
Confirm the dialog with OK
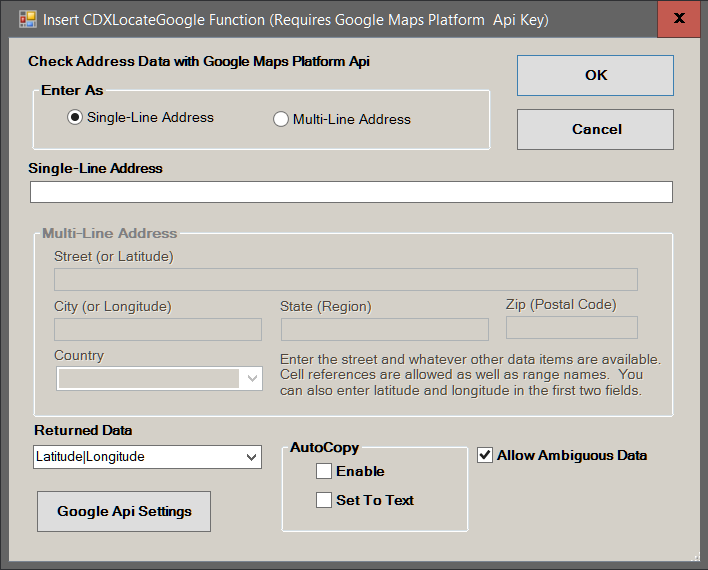[x=595, y=75]
